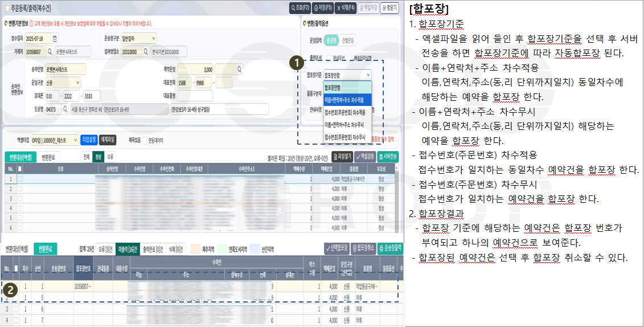Image resolution: width=644 pixels, height=327 pixels.
Task: Choose 접수번호(주문번호) 차수적용 option
Action: coord(347,111)
